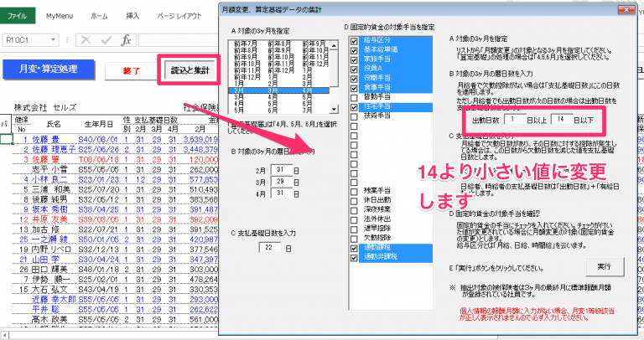Click the 読込と集計 button
The image size is (644, 340).
(190, 70)
